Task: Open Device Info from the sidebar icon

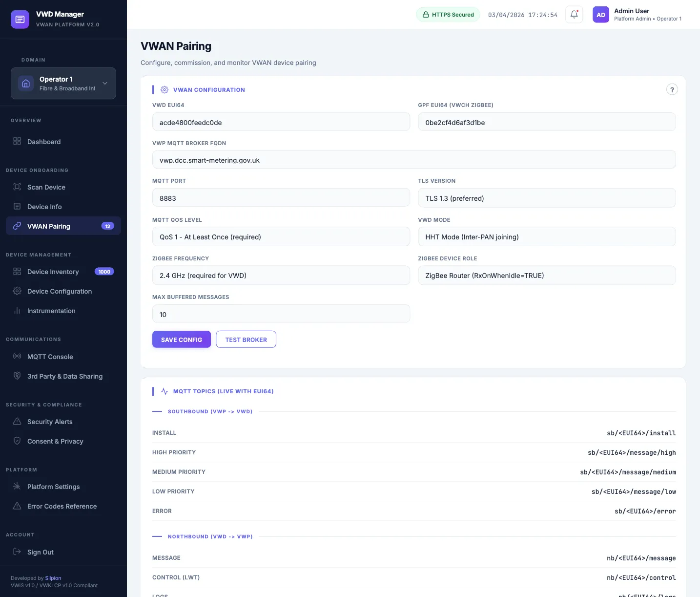Action: pyautogui.click(x=17, y=207)
